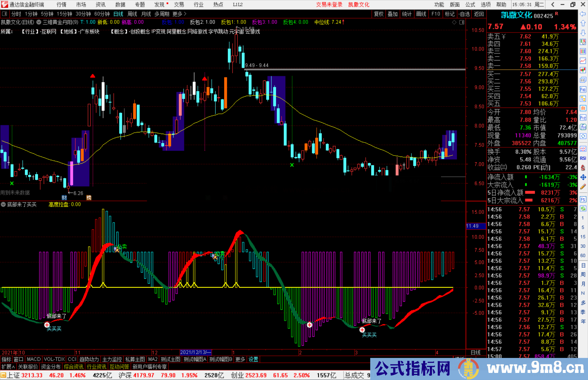Image resolution: width=588 pixels, height=380 pixels.
Task: Click the 返回 button in top toolbar
Action: 478,14
